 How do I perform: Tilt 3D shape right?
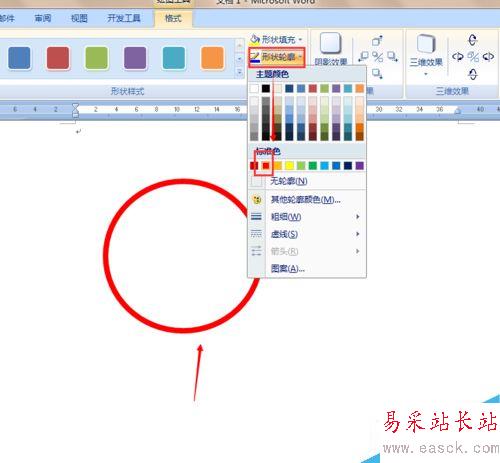(x=488, y=57)
